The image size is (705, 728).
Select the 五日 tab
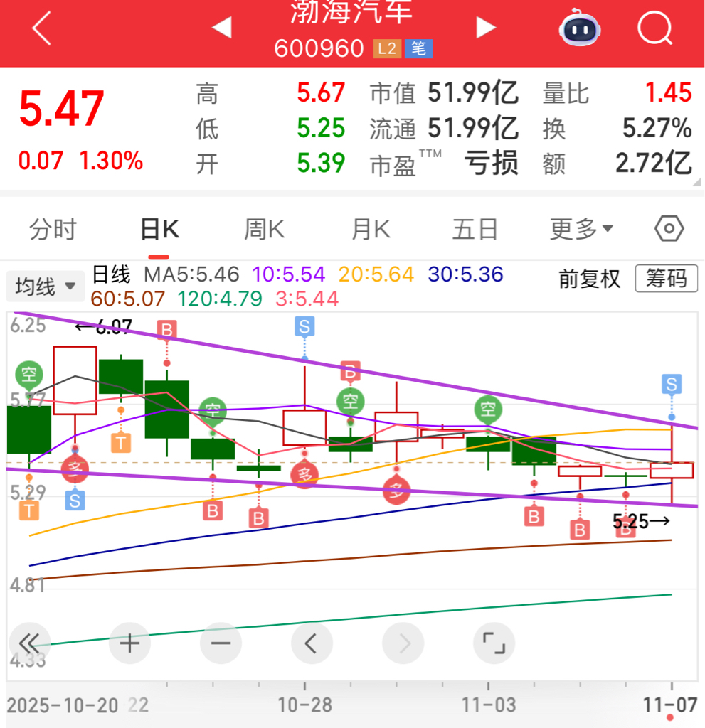coord(475,230)
